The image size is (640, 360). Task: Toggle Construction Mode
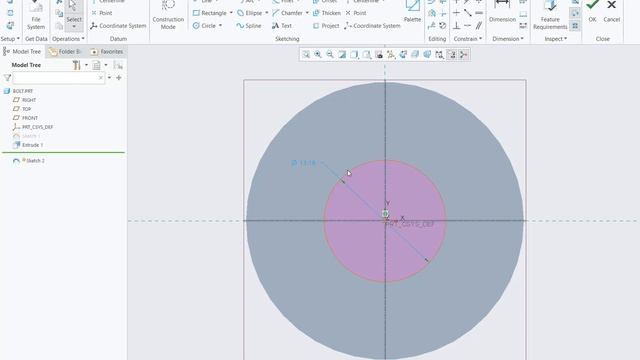click(x=168, y=16)
